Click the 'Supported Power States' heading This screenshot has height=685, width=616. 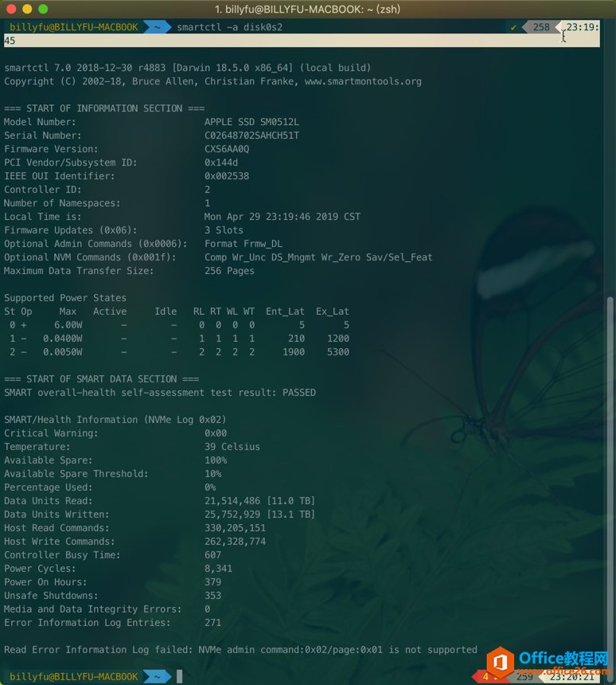[65, 298]
